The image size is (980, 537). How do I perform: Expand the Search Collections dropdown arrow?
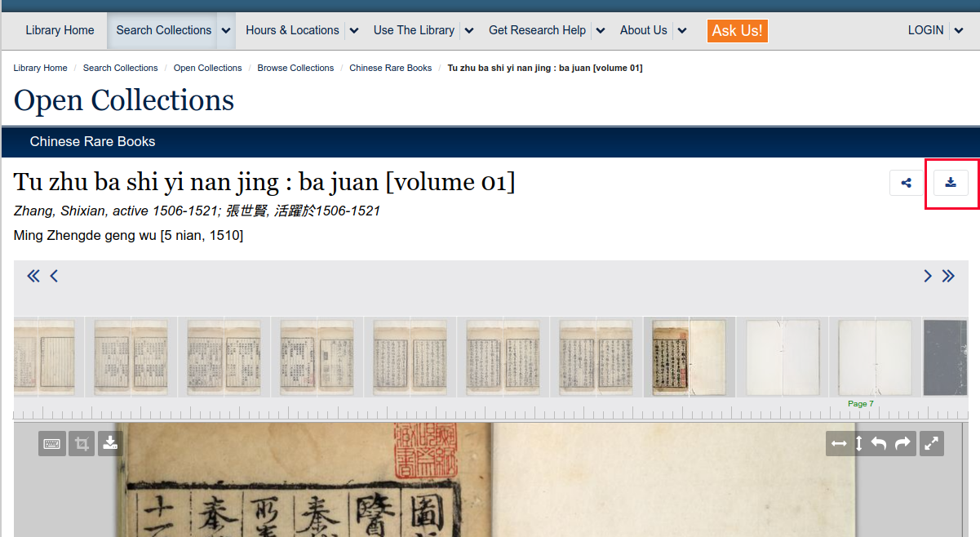coord(227,31)
